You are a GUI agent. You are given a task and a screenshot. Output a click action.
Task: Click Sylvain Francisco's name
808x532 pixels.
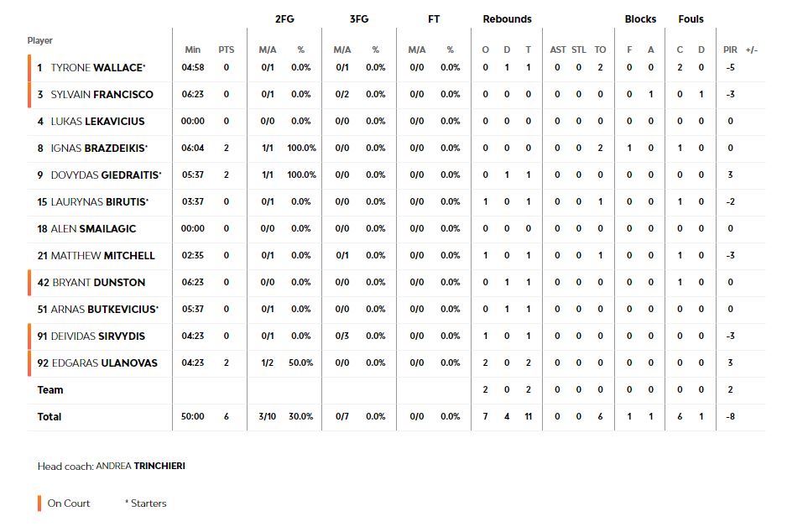102,95
